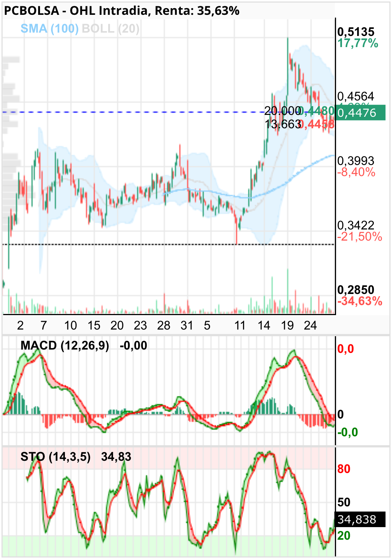Click date label 14 on time axis
This screenshot has height=559, width=392.
pos(264,325)
